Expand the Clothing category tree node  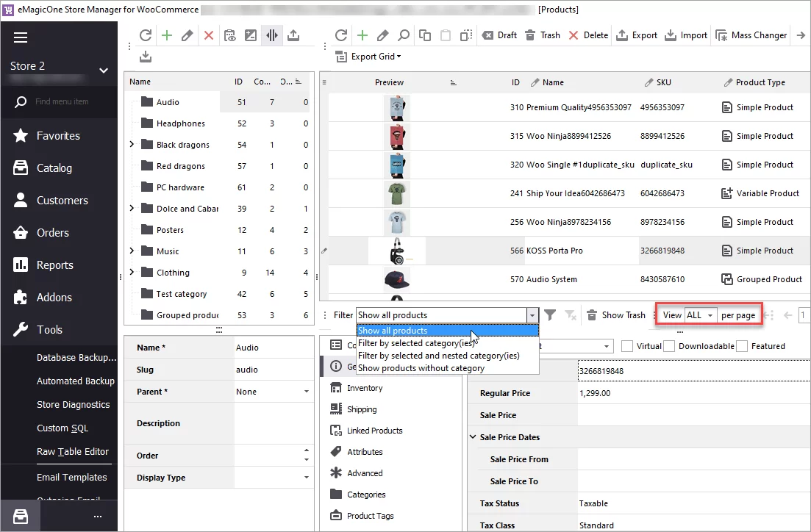(132, 273)
